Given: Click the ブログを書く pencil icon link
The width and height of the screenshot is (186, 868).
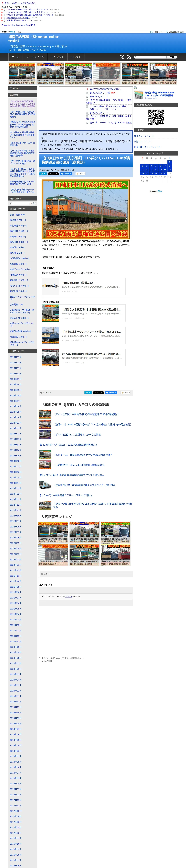Looking at the screenshot, I should (x=157, y=32).
